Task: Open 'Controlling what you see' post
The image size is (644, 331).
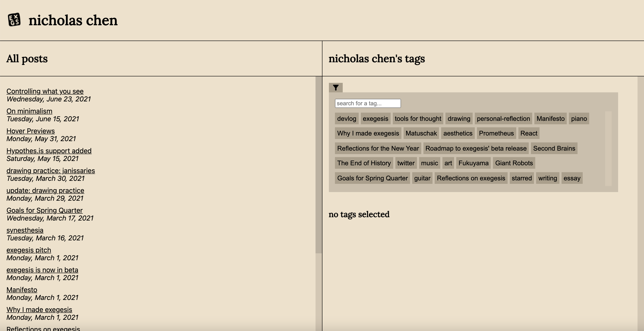Action: tap(45, 91)
